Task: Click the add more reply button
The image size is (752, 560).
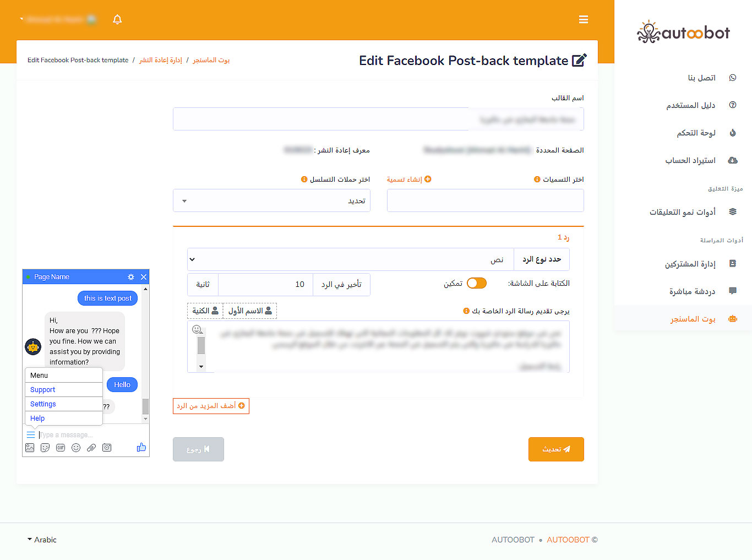Action: [211, 406]
